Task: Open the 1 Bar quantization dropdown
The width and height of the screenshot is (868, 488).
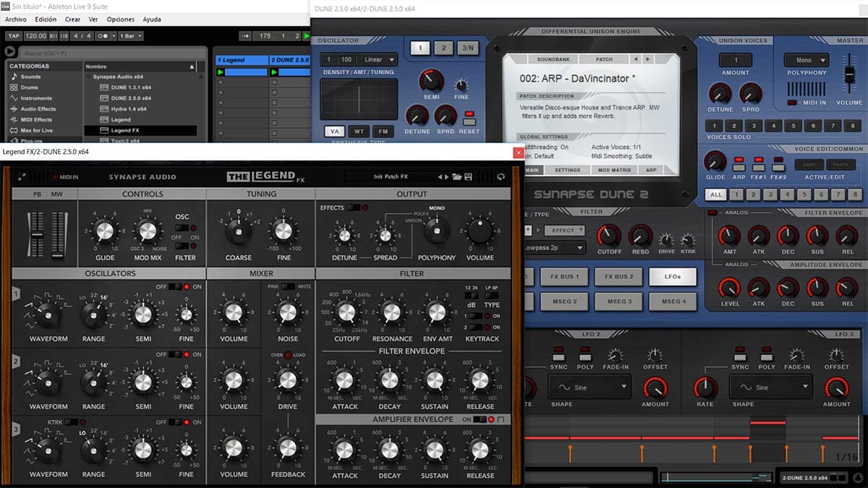Action: [x=130, y=36]
